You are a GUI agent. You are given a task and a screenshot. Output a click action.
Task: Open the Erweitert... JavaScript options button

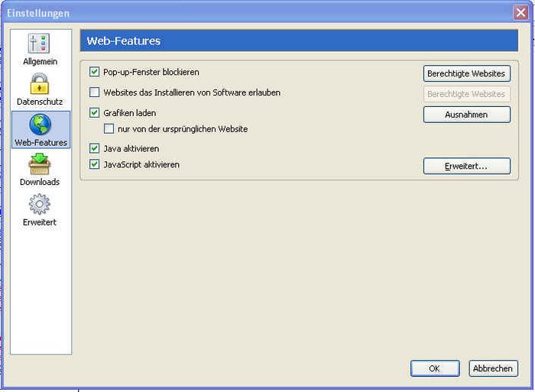[467, 166]
